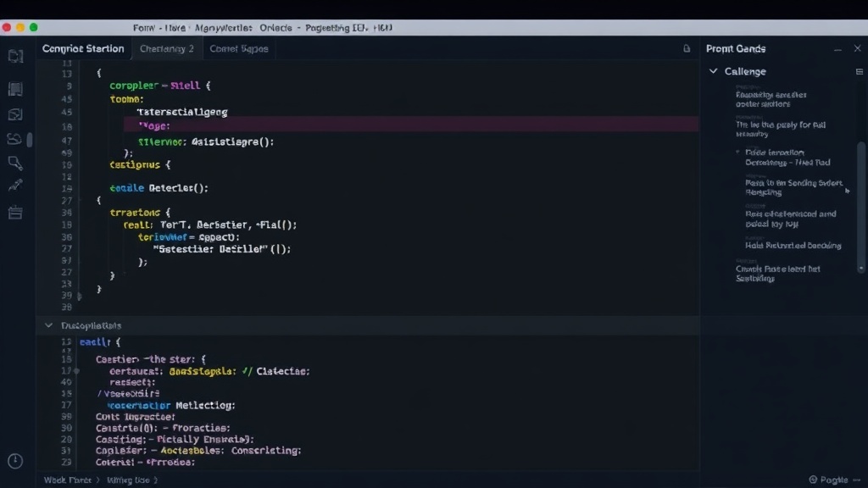The image size is (868, 488).
Task: Click the 'toome:' code line
Action: pyautogui.click(x=126, y=99)
